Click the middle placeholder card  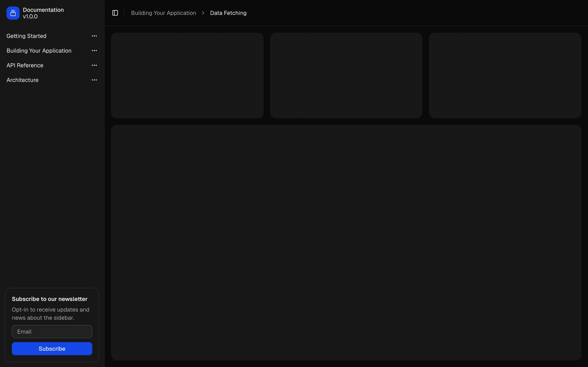click(346, 75)
